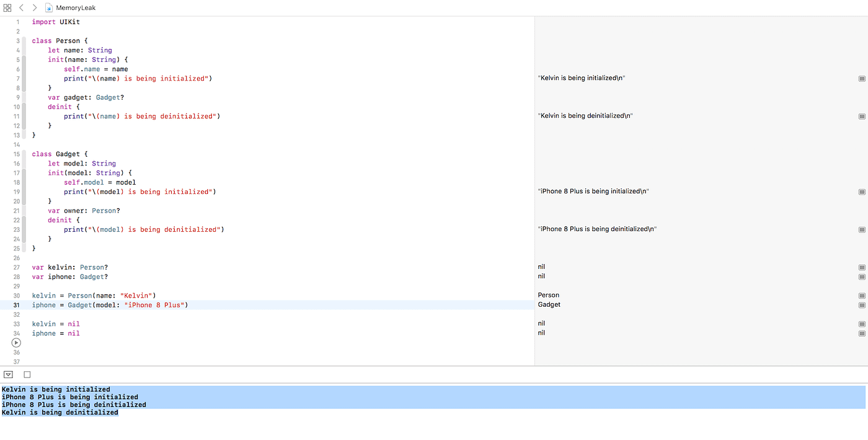
Task: Click the Swift playground file icon beside MemoryLeak
Action: pyautogui.click(x=48, y=7)
